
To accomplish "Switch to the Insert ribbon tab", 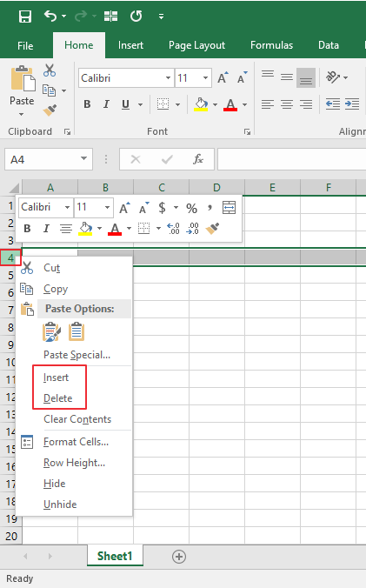I will 130,45.
